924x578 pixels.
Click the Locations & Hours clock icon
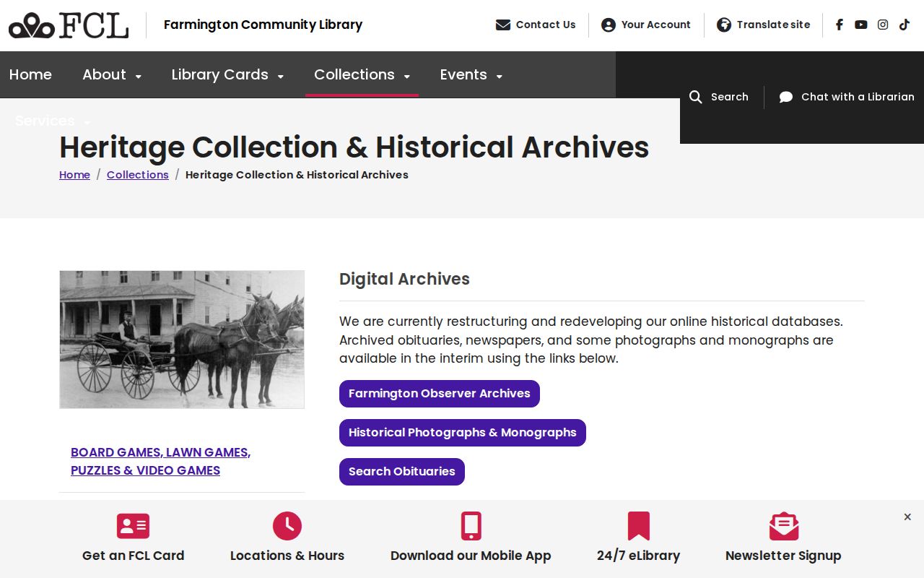pos(287,526)
